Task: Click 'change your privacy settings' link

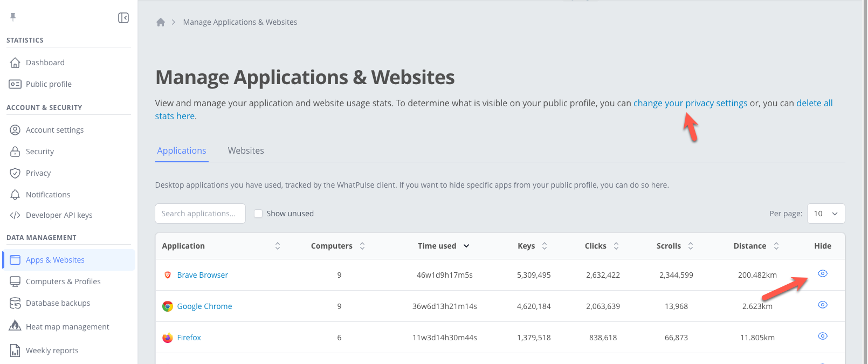Action: (690, 103)
